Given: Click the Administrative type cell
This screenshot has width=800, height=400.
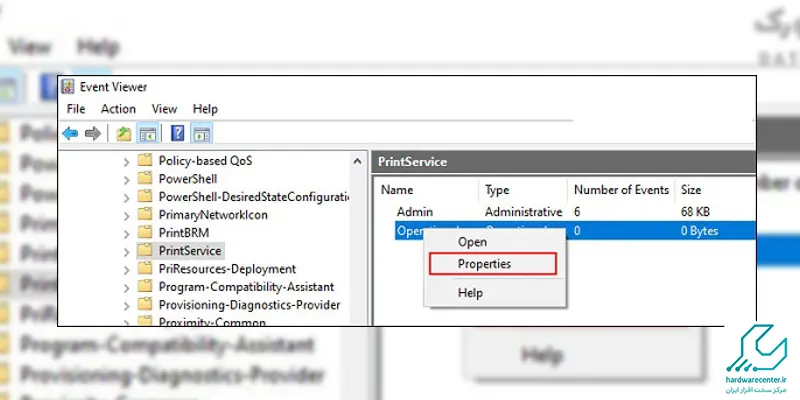Looking at the screenshot, I should pyautogui.click(x=523, y=212).
